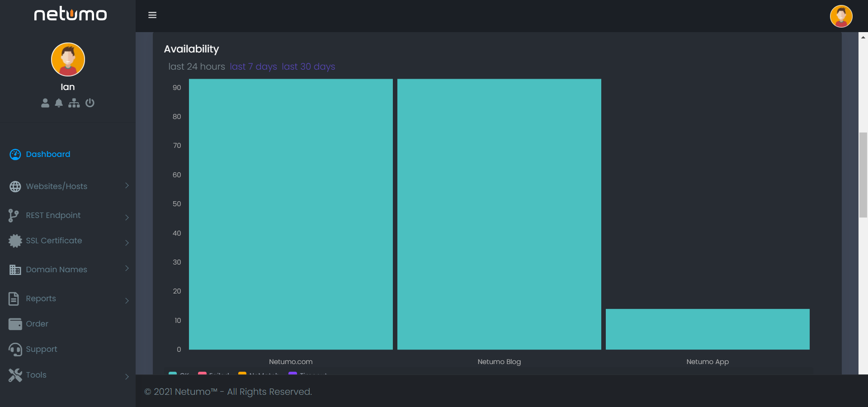The height and width of the screenshot is (407, 868).
Task: Click the Netumo Blog axis label
Action: [x=499, y=362]
